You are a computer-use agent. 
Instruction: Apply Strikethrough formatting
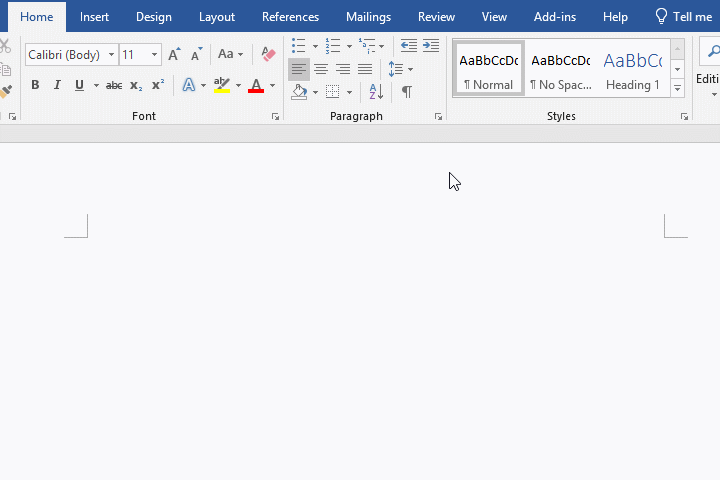[114, 85]
